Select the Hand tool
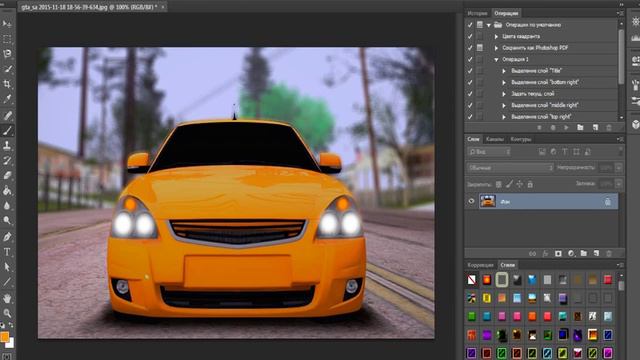The height and width of the screenshot is (360, 640). pos(7,298)
